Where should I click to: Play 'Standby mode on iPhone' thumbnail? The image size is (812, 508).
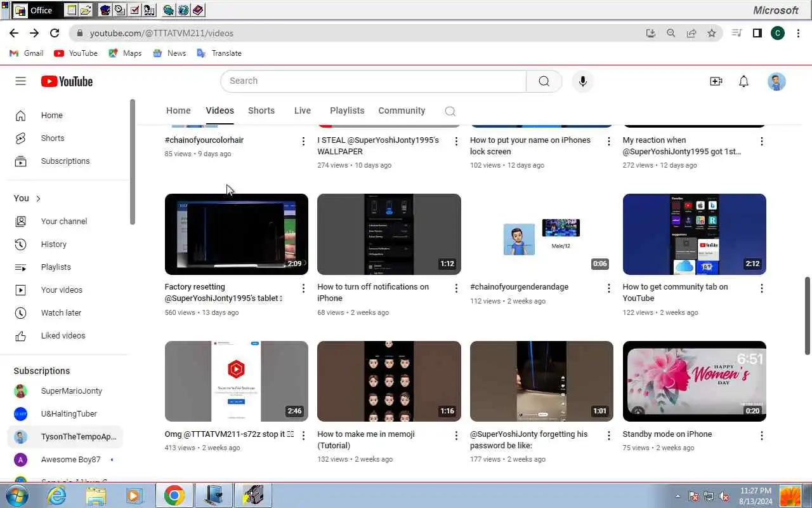pyautogui.click(x=695, y=382)
